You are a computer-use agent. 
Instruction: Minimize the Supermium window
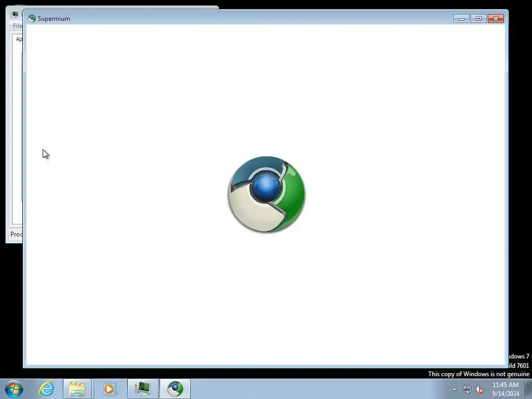coord(461,18)
